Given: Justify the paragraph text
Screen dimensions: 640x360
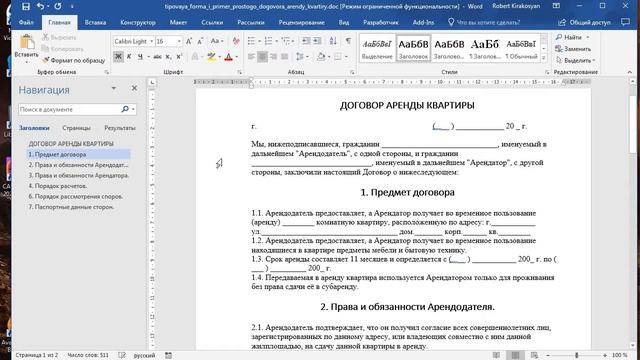Looking at the screenshot, I should [284, 57].
